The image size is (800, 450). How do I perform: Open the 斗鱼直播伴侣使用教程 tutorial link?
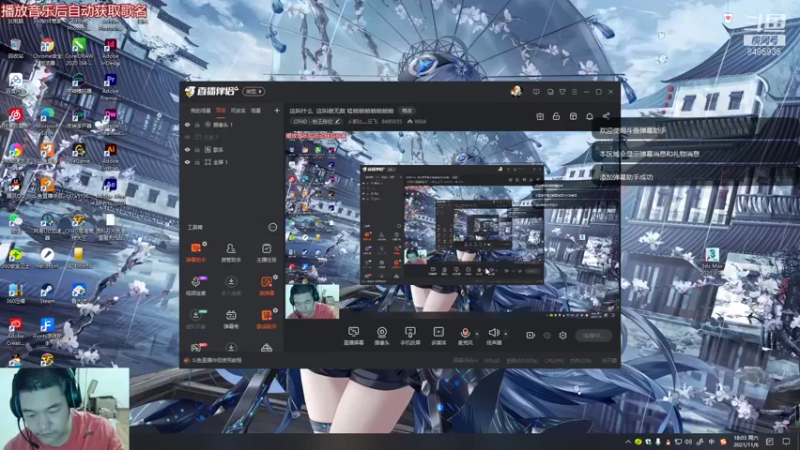[x=216, y=360]
